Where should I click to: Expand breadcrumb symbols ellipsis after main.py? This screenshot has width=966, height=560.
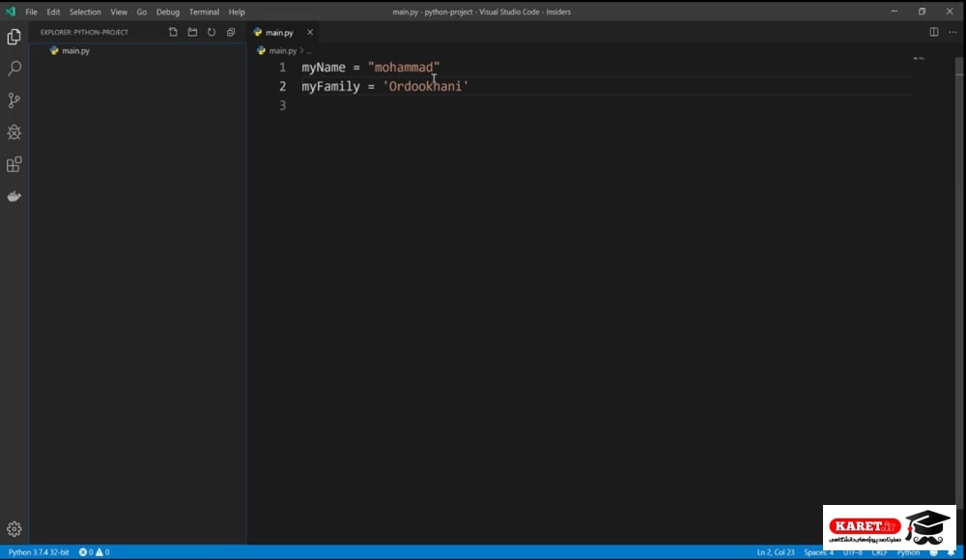coord(309,51)
